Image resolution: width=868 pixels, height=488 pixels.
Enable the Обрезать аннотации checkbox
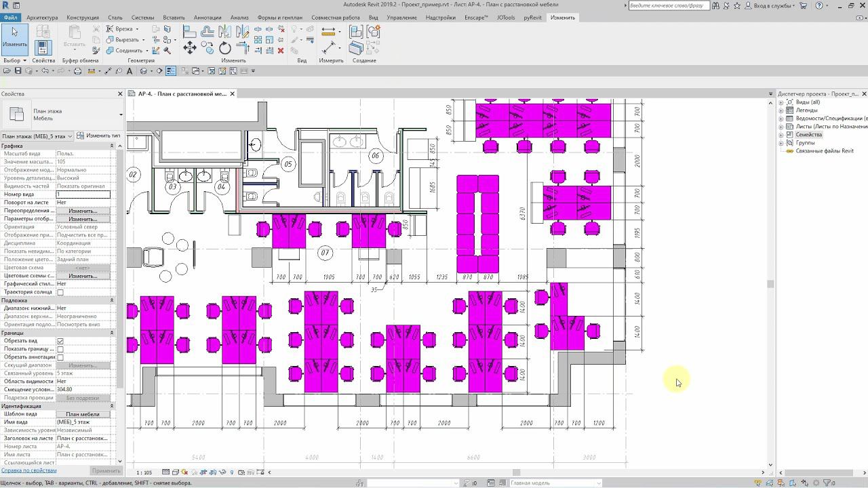(x=60, y=357)
